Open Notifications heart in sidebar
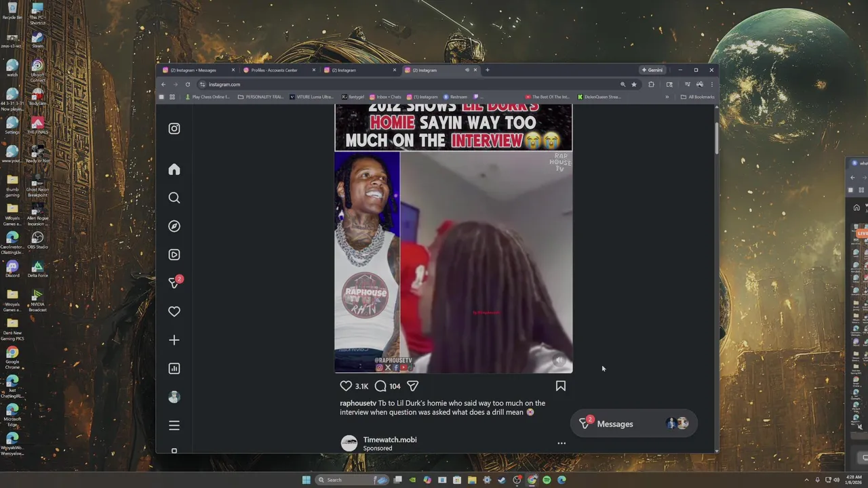This screenshot has height=488, width=868. pos(174,312)
